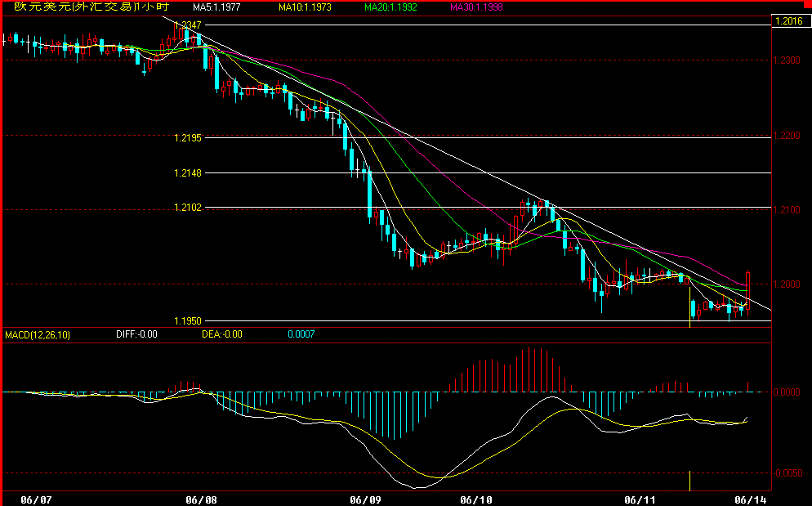
Task: Click the 06/14 date on time axis
Action: pos(751,499)
